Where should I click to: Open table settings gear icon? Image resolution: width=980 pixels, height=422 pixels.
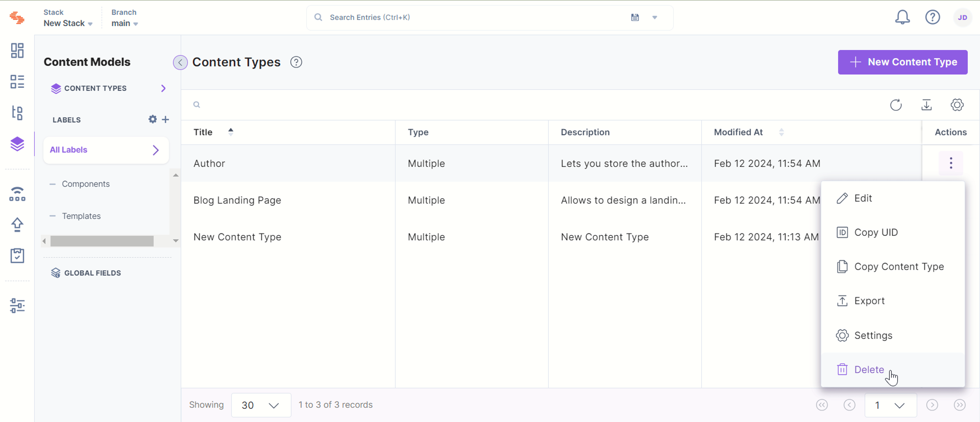tap(957, 105)
